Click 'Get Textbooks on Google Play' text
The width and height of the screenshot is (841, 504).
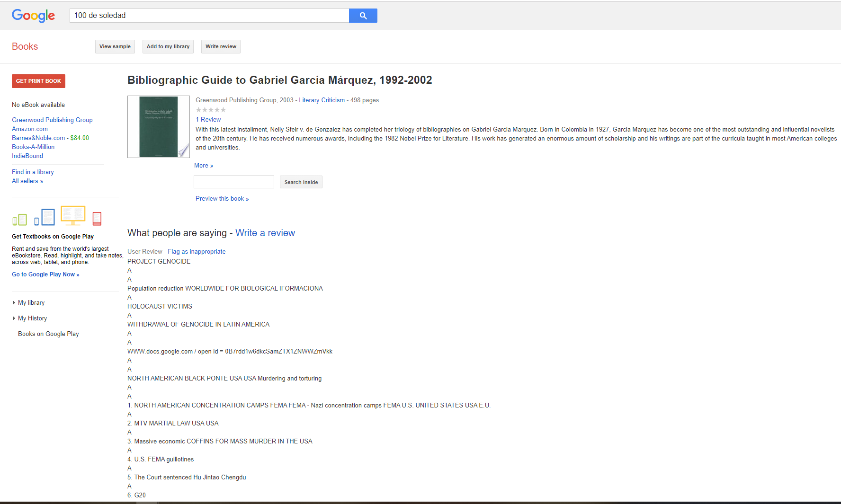53,237
